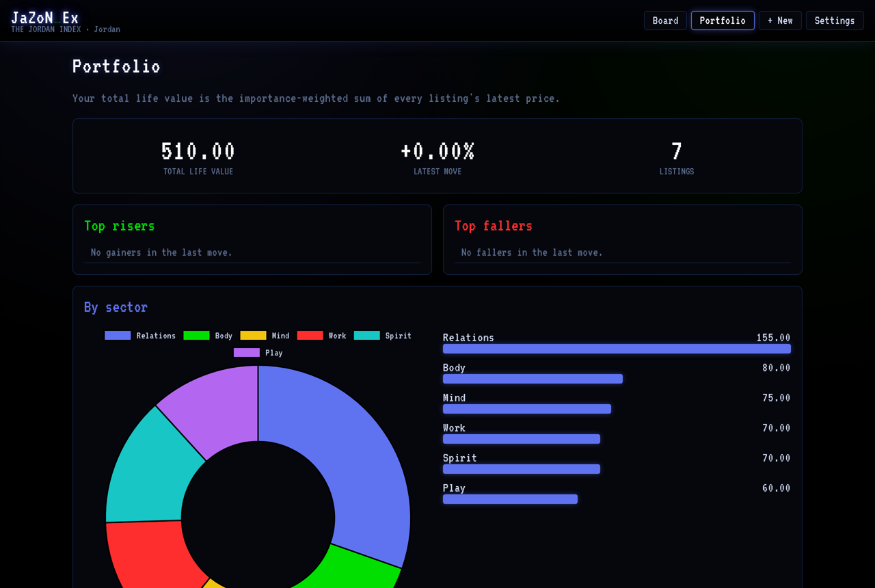Click the Portfolio page heading
Image resolution: width=875 pixels, height=588 pixels.
(116, 66)
